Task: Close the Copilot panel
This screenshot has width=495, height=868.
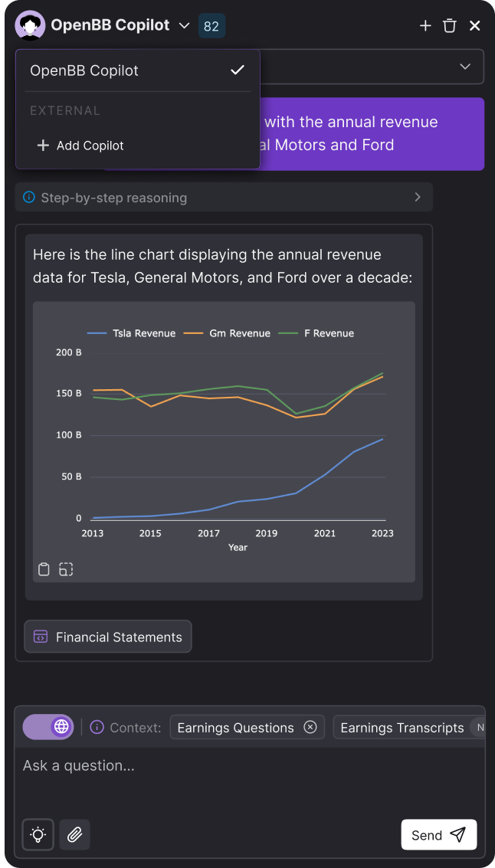Action: pos(474,25)
